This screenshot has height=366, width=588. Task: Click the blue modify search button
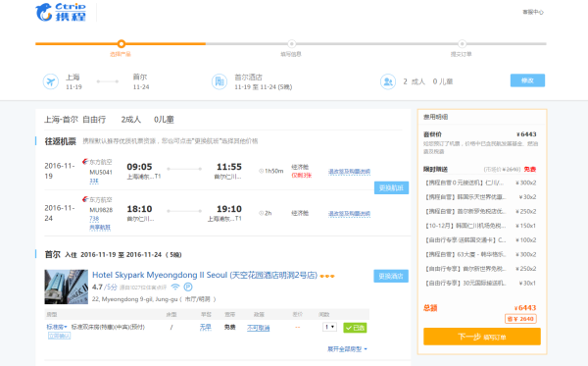(527, 80)
